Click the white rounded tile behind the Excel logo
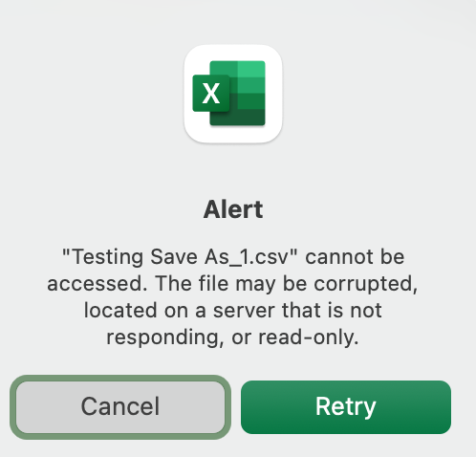 tap(233, 94)
